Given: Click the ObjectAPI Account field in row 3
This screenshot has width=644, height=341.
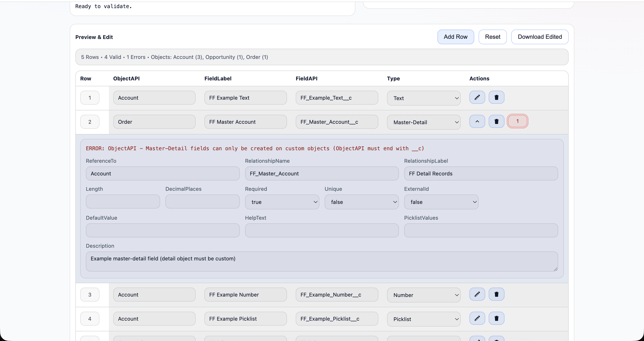Looking at the screenshot, I should tap(154, 295).
